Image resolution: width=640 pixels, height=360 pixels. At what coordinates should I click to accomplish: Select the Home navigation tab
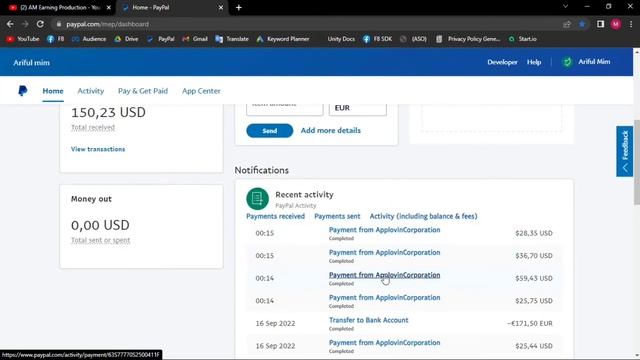(53, 91)
